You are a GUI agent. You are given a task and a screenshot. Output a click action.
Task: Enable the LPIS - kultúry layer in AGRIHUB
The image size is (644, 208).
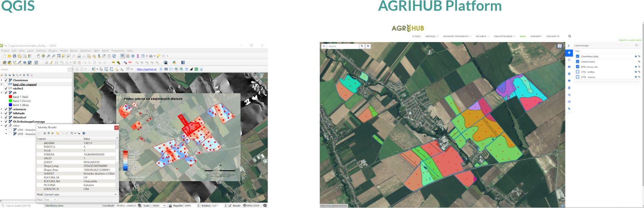pos(578,72)
